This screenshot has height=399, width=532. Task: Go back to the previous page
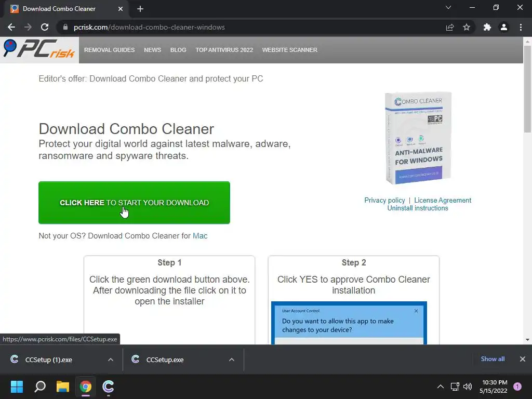click(11, 27)
